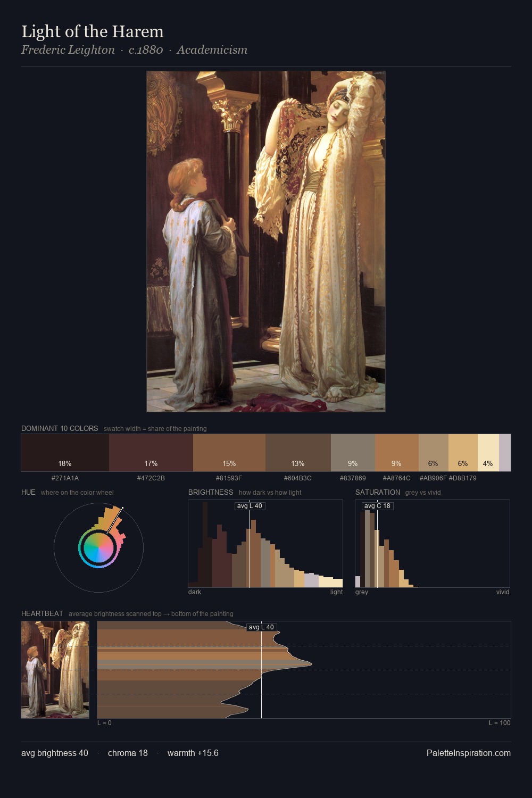Screen dimensions: 532x798
Task: Click 'how dark vs how light' caption
Action: [x=270, y=493]
